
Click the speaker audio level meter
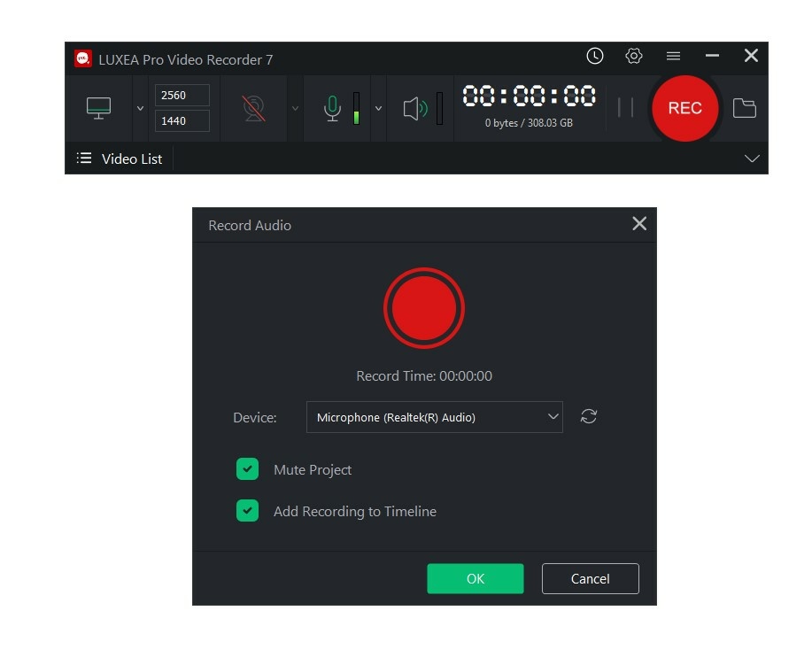[440, 108]
